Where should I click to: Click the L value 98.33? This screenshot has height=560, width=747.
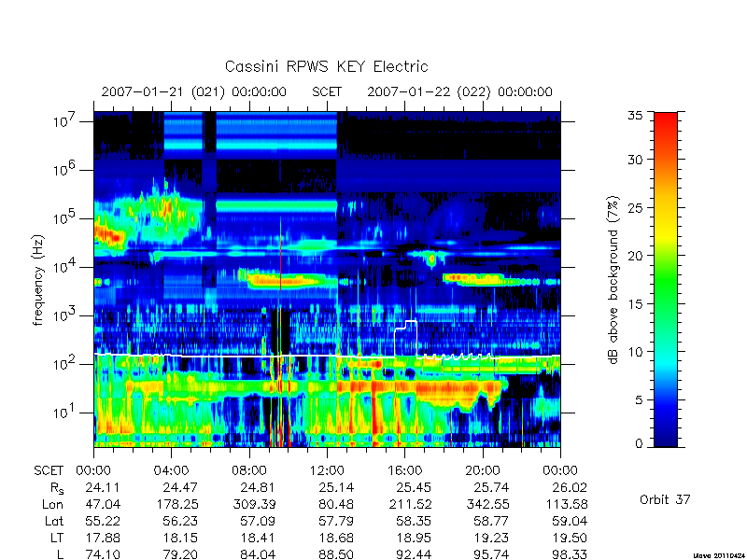tap(570, 554)
